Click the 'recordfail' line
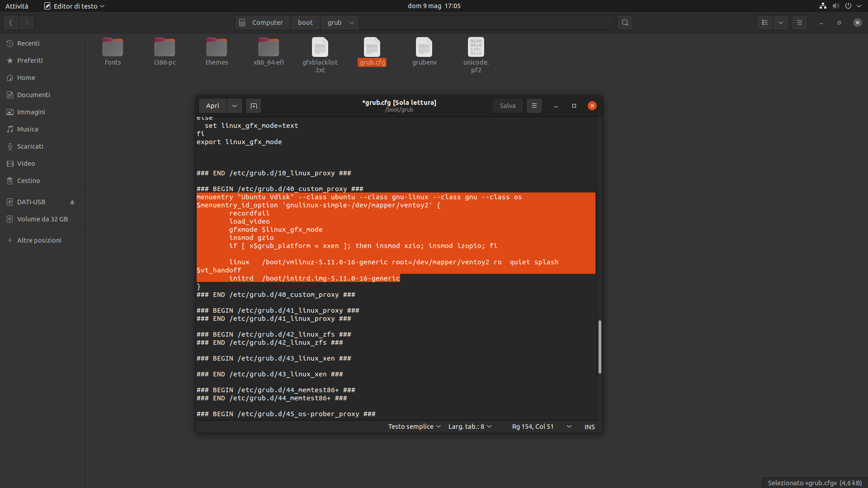The width and height of the screenshot is (868, 488). 249,213
